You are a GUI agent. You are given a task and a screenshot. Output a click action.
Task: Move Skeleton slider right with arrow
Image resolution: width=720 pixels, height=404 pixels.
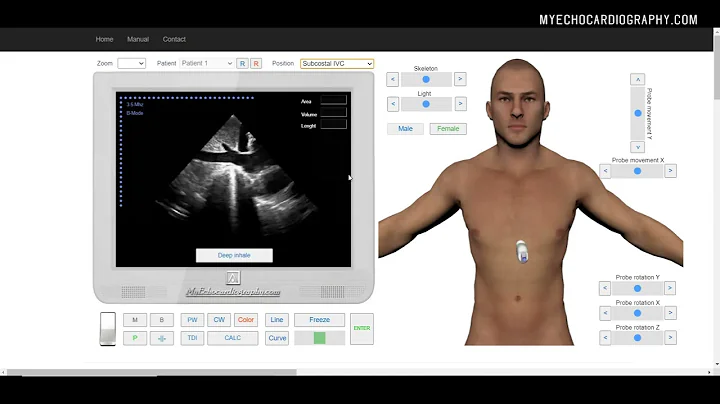460,79
